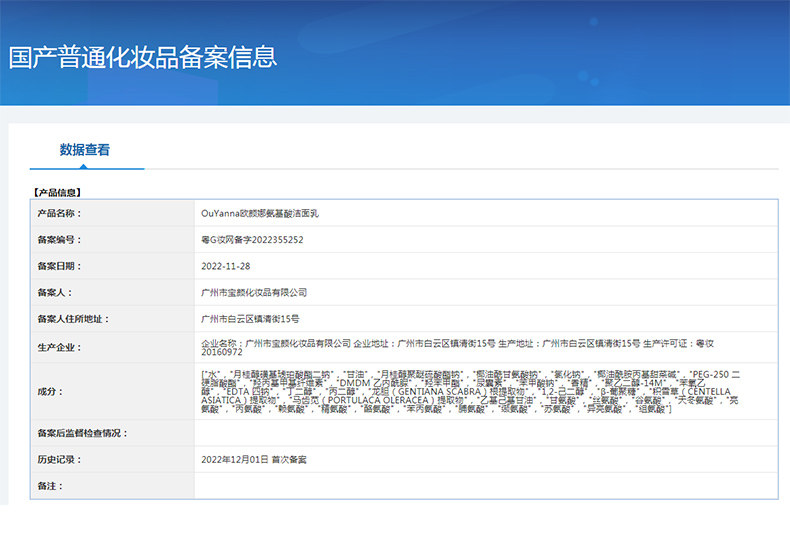790x545 pixels.
Task: Select the address value in the 备案人住所地址 row
Action: pyautogui.click(x=250, y=319)
